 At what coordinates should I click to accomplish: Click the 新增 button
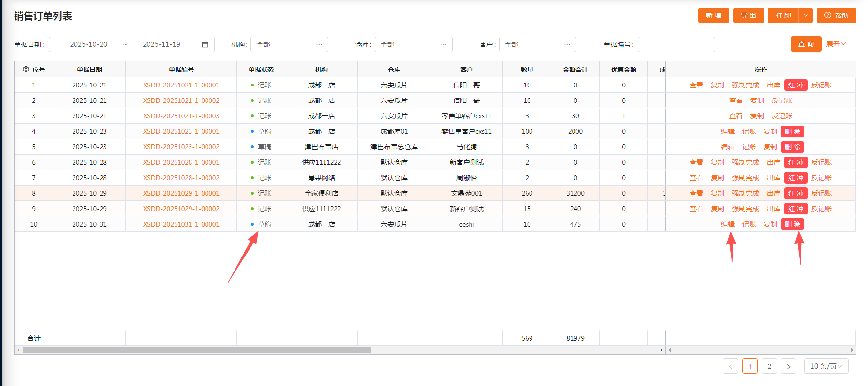pos(714,15)
